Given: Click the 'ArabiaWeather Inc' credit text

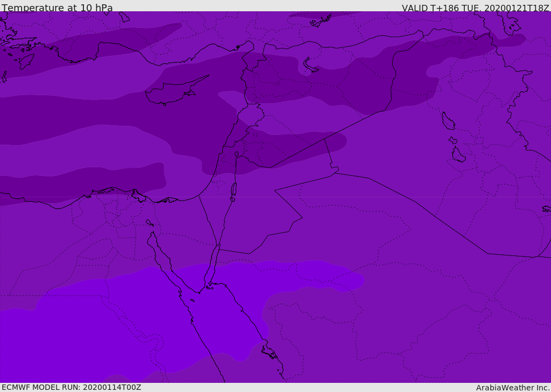Looking at the screenshot, I should 513,388.
